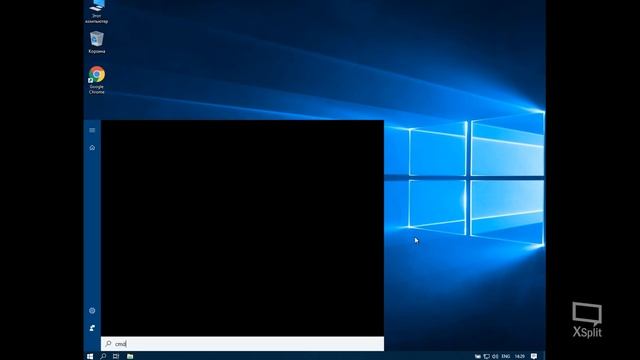Screen dimensions: 640x360
Task: Open the Action Center notifications icon
Action: [x=534, y=356]
